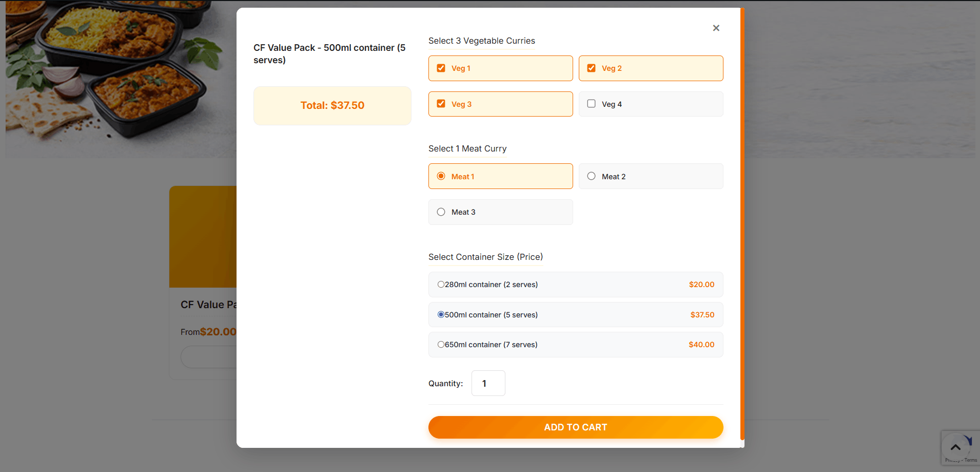
Task: Click the Total: $37.50 box
Action: coord(332,106)
